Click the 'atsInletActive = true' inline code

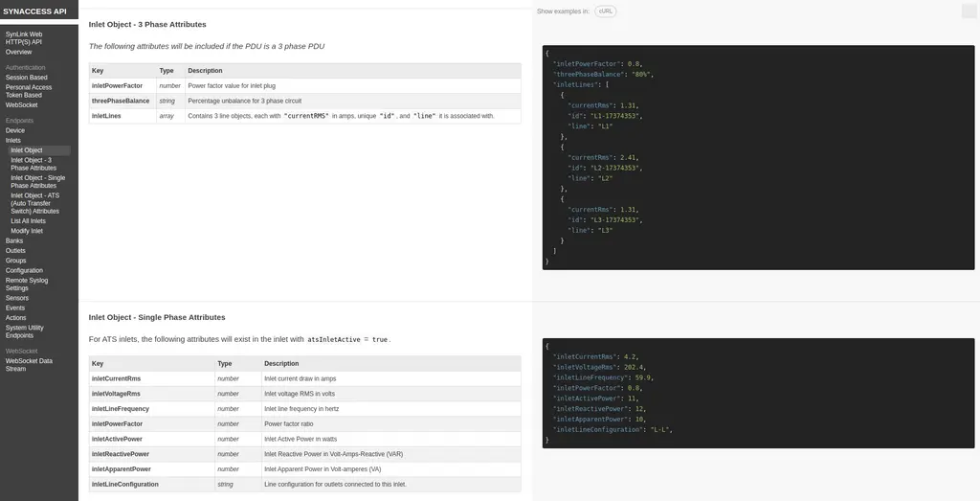click(347, 340)
